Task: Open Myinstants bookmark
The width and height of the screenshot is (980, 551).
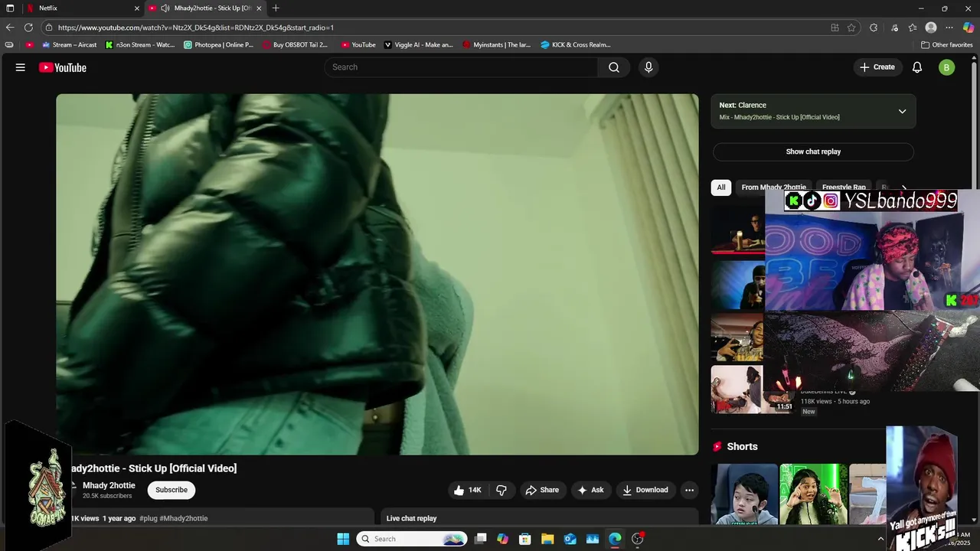Action: [x=496, y=44]
